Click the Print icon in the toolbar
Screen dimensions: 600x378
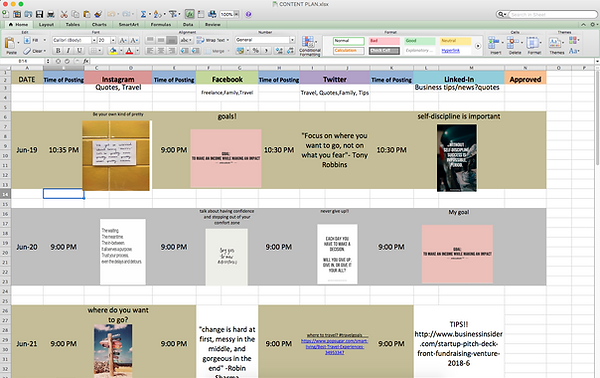click(x=51, y=14)
